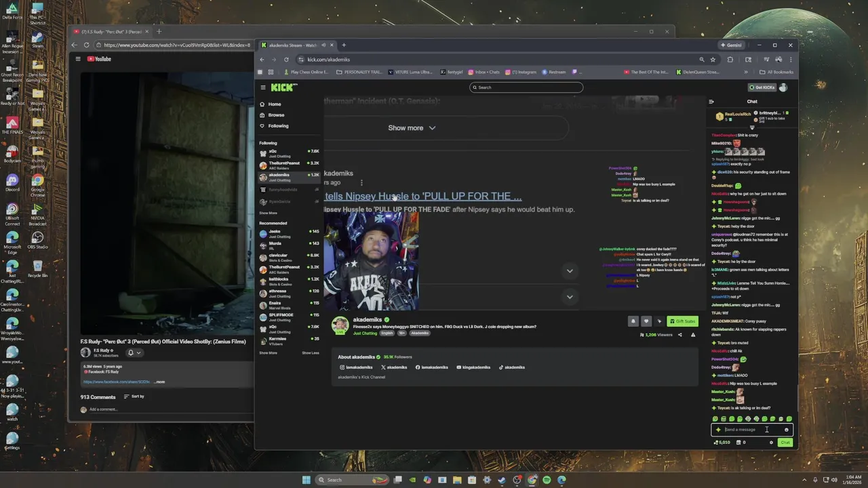Open the Discord desktop icon
Image resolution: width=868 pixels, height=488 pixels.
point(12,183)
